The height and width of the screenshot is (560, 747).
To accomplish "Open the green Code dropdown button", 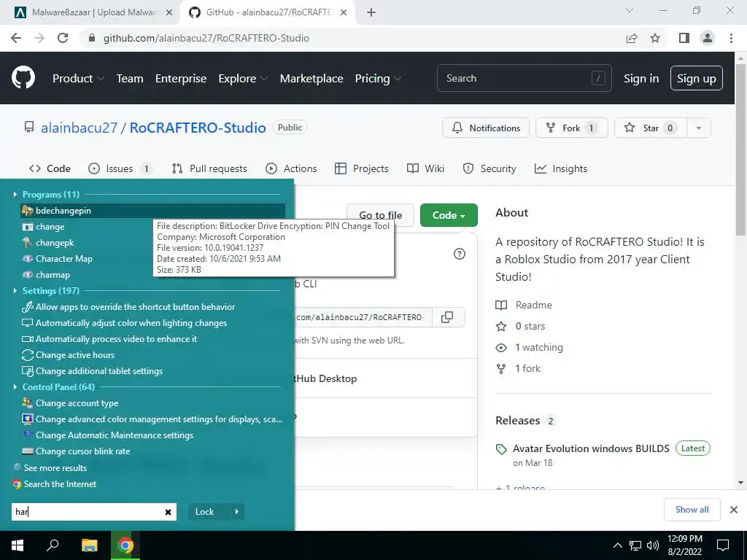I will tap(449, 215).
